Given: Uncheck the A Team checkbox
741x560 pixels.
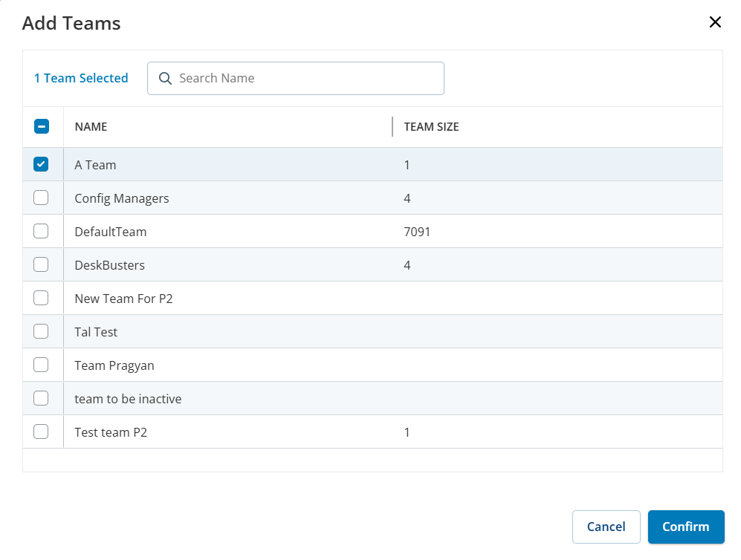Looking at the screenshot, I should click(x=42, y=164).
